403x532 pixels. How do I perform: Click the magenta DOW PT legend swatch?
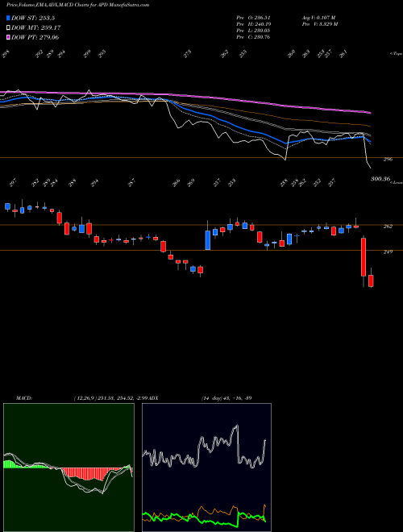click(x=8, y=37)
